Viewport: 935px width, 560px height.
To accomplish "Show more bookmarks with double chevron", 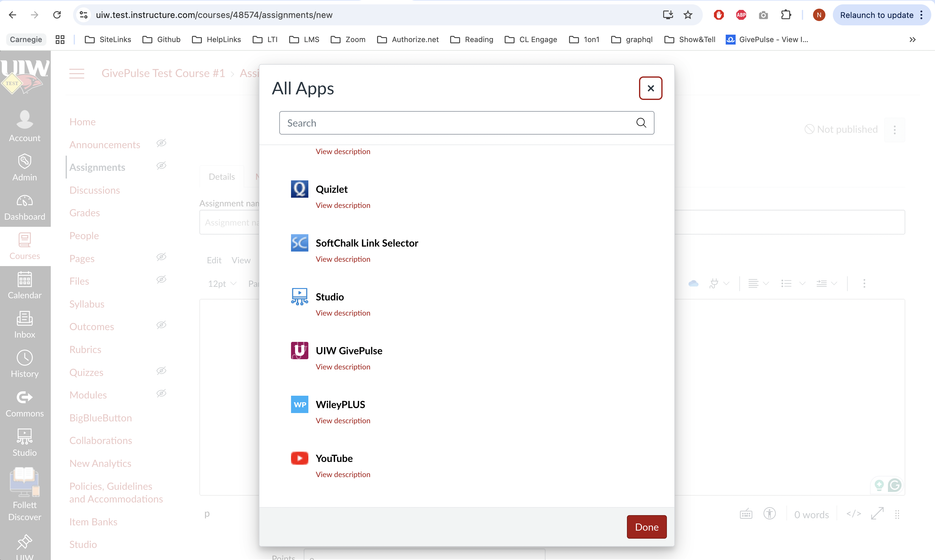I will tap(912, 40).
